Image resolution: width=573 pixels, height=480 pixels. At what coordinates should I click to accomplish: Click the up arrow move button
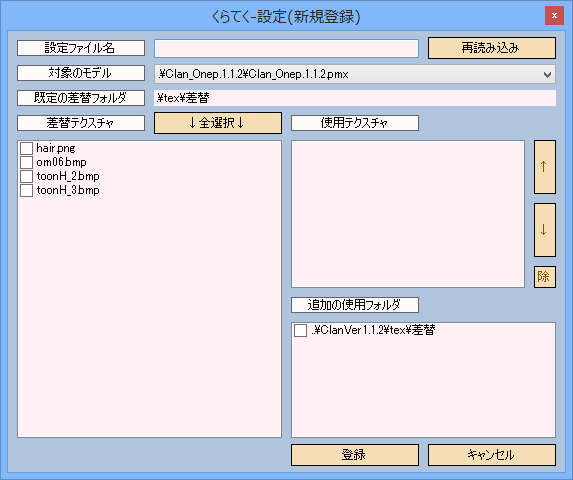tap(544, 167)
